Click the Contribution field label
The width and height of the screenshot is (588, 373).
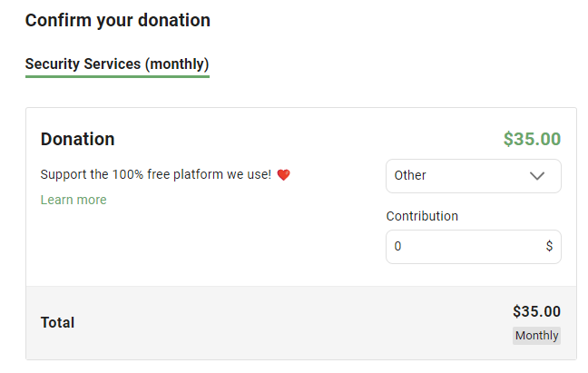(422, 216)
